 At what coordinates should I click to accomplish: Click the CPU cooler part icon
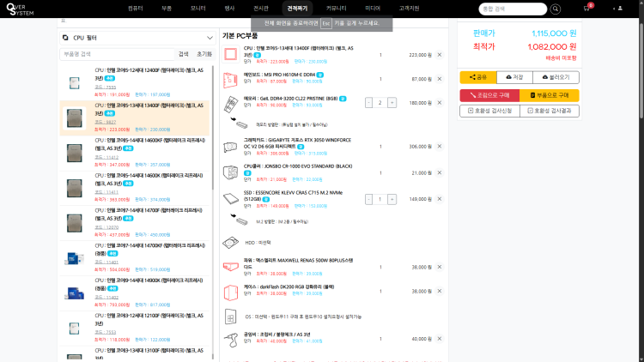[x=230, y=171]
